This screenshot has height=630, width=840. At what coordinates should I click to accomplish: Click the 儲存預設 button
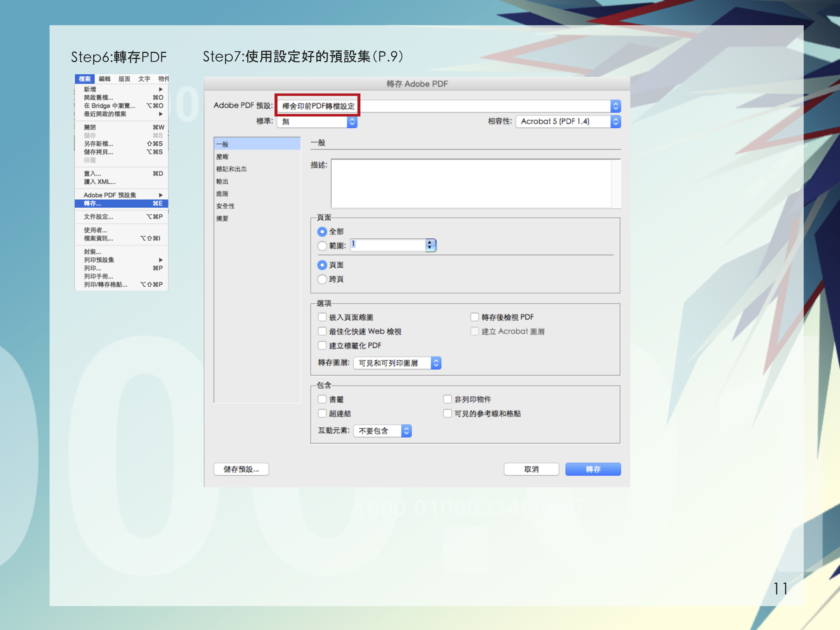tap(241, 469)
